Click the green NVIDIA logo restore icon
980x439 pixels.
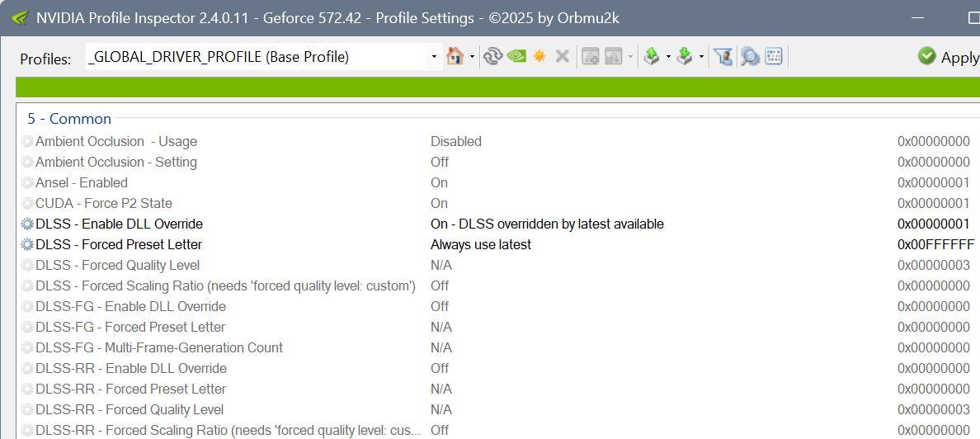click(x=516, y=56)
